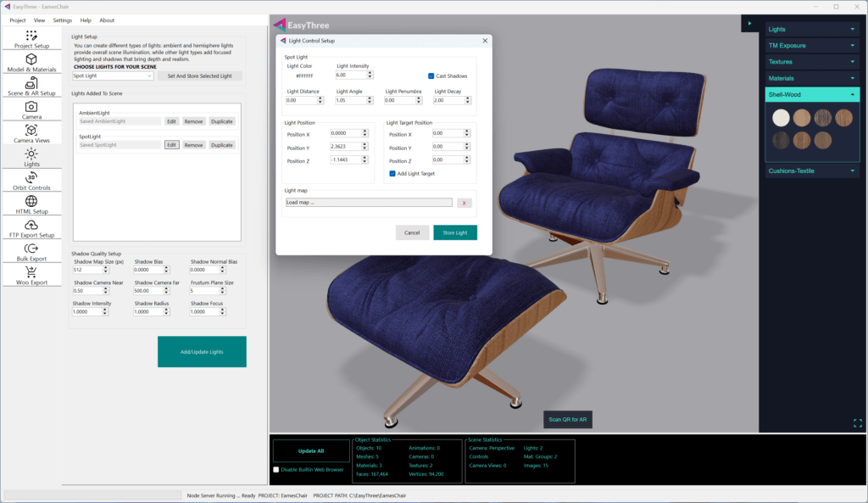Viewport: 868px width, 503px height.
Task: Select the Model & Materials icon
Action: [31, 59]
